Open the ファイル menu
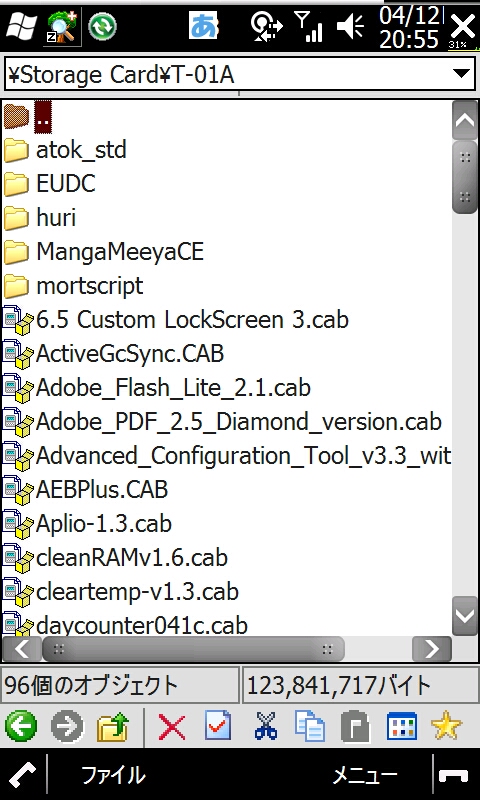The height and width of the screenshot is (800, 480). click(113, 775)
